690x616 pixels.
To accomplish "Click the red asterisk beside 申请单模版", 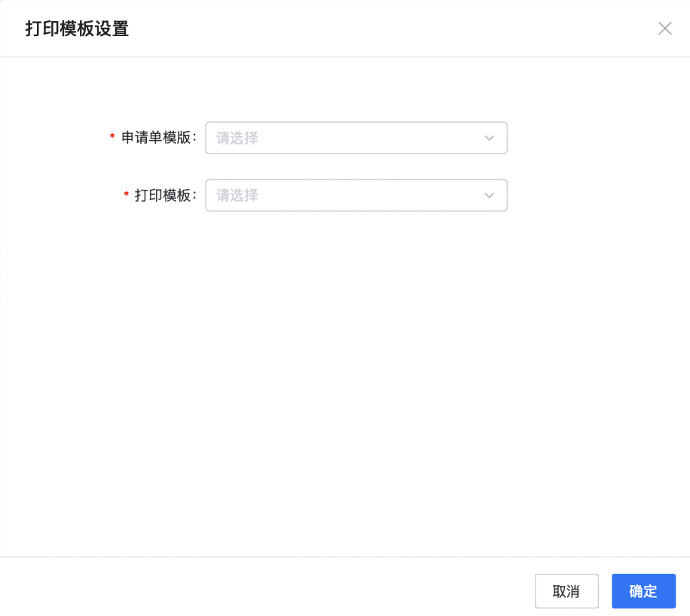I will 113,137.
